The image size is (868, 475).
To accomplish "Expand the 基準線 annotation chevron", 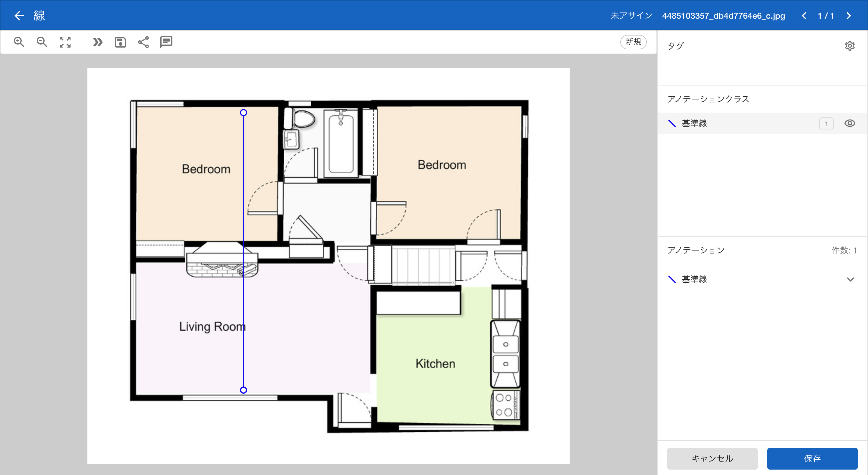I will coord(850,279).
